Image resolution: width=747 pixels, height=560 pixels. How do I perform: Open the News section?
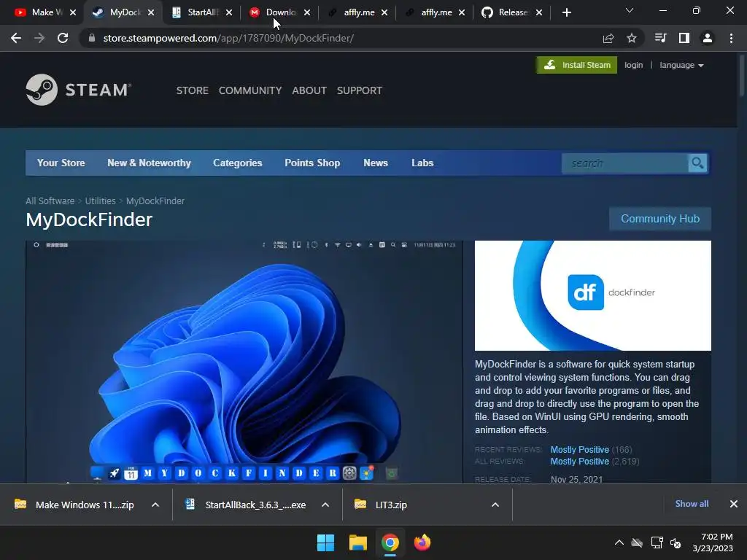click(x=376, y=163)
